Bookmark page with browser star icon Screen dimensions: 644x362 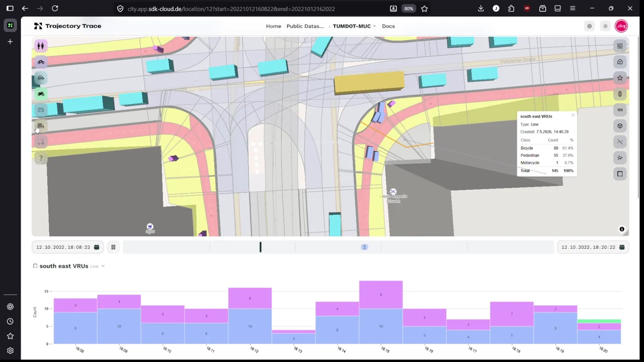pos(424,9)
